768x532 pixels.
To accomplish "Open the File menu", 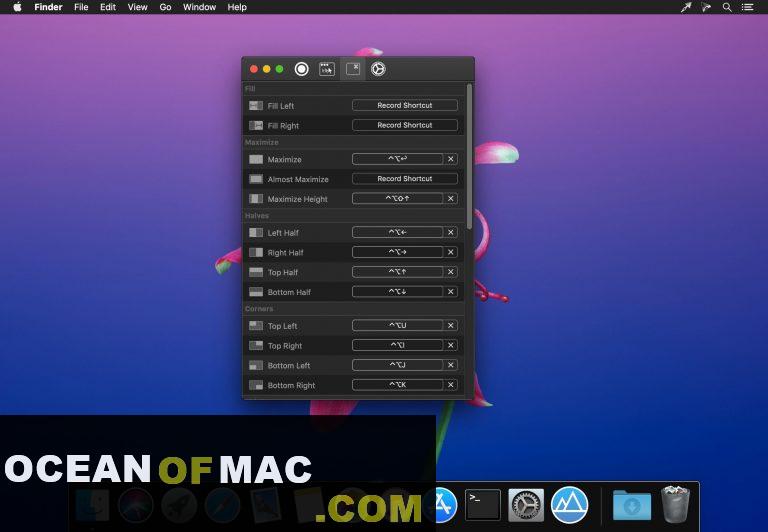I will tap(81, 7).
